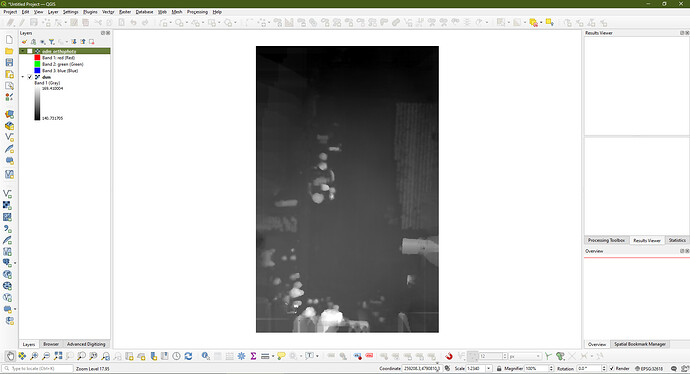Collapse the dsm layer tree arrow
The width and height of the screenshot is (690, 374).
(23, 77)
